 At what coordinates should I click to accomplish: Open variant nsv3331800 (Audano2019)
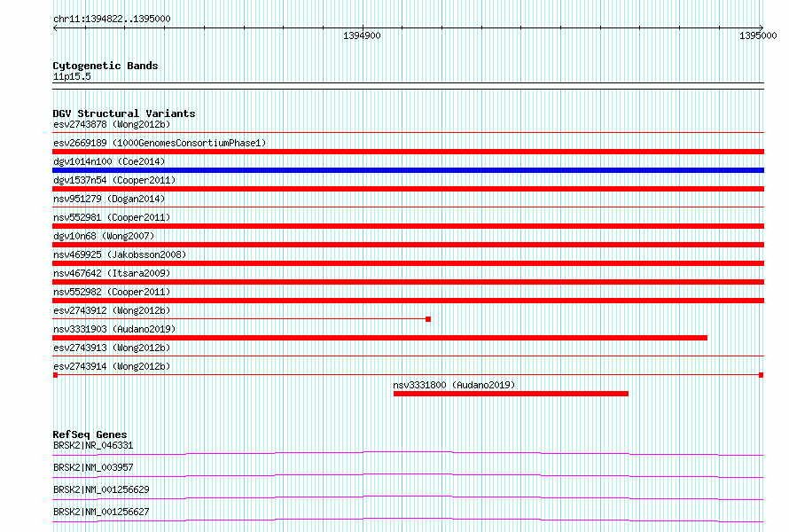tap(454, 385)
